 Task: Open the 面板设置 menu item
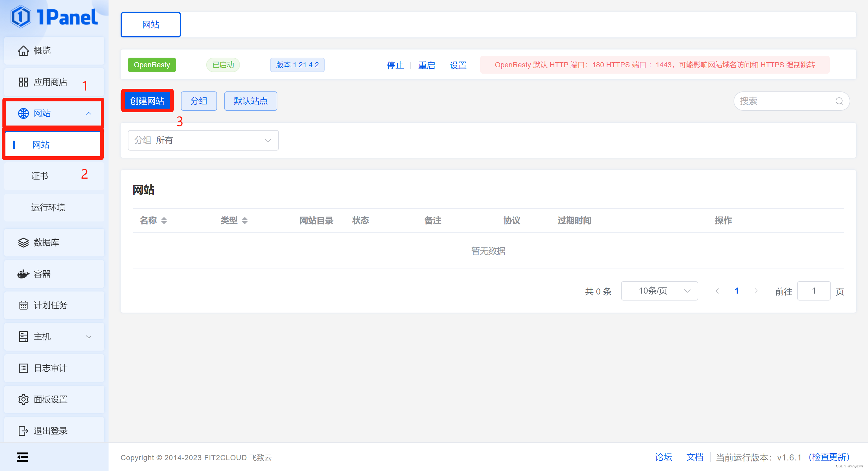[54, 399]
